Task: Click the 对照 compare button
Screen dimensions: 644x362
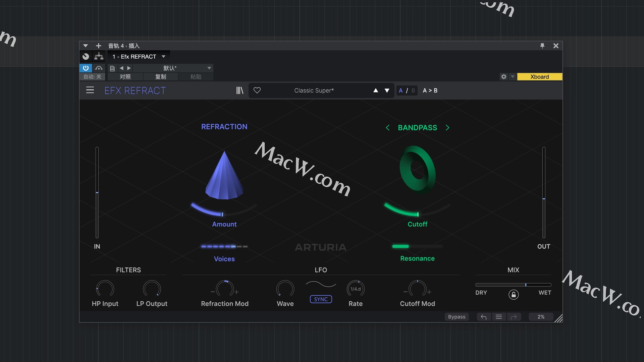Action: 125,77
